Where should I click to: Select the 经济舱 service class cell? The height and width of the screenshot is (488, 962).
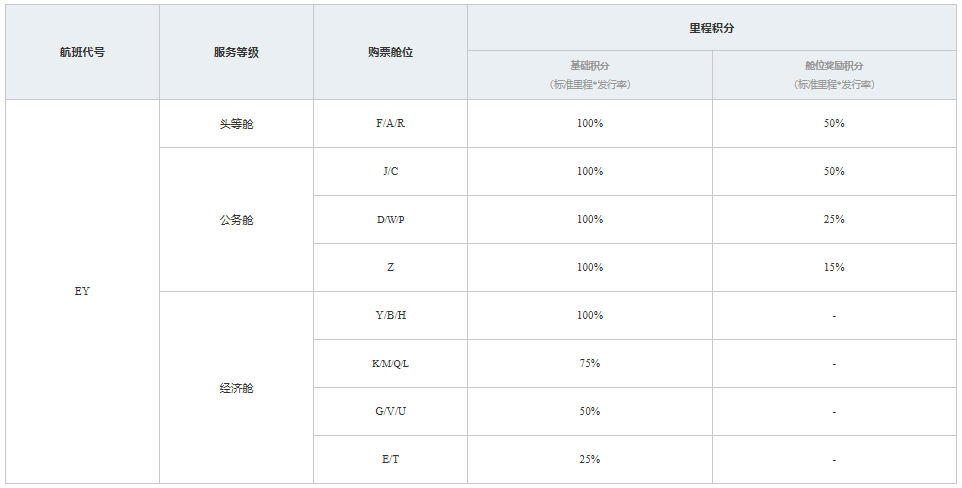[236, 387]
